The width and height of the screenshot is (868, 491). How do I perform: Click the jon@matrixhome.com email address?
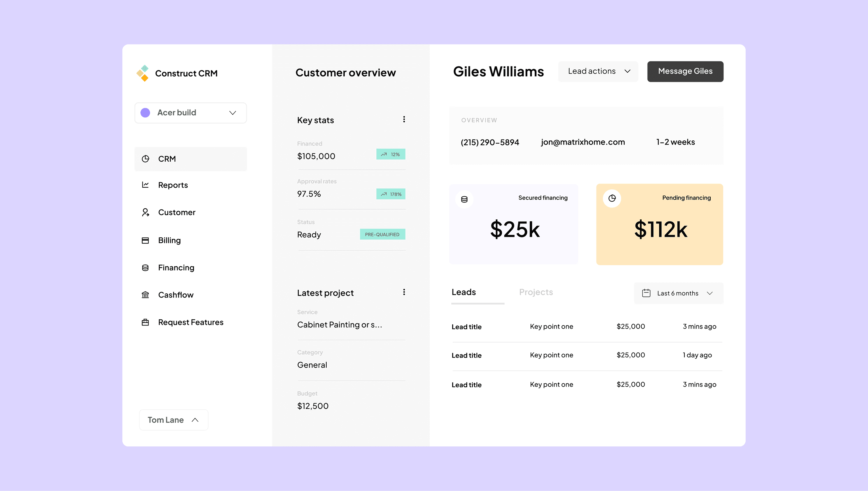pyautogui.click(x=583, y=142)
